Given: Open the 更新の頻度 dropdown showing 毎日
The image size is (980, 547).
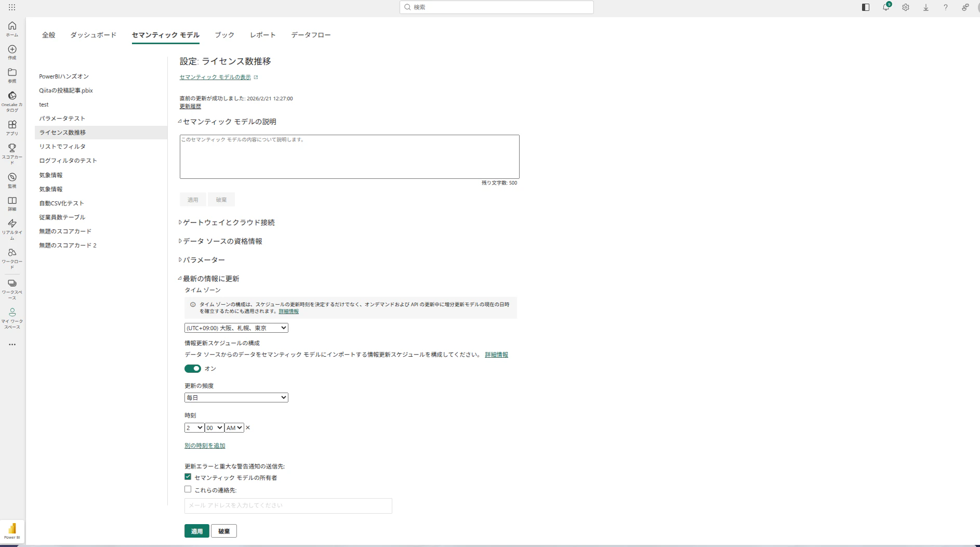Looking at the screenshot, I should click(236, 397).
